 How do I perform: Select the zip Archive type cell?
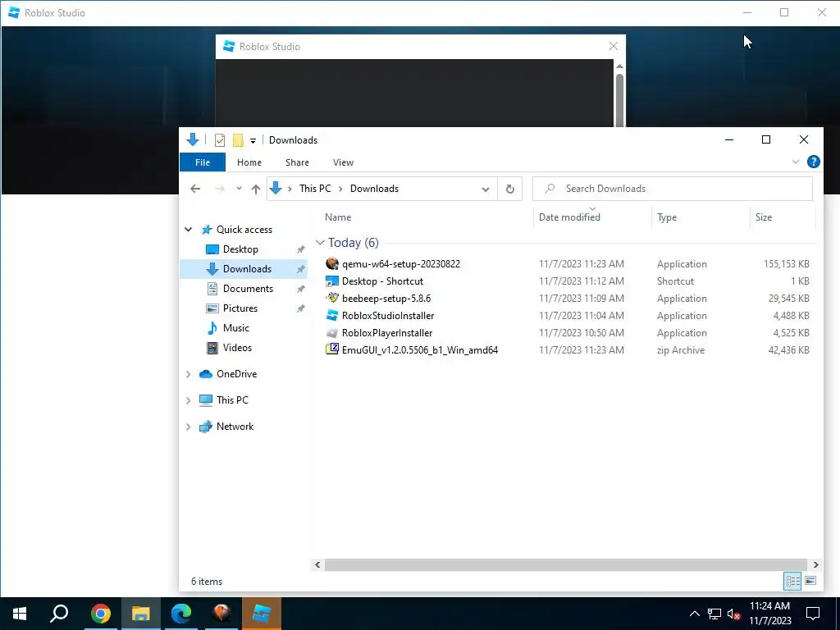681,349
